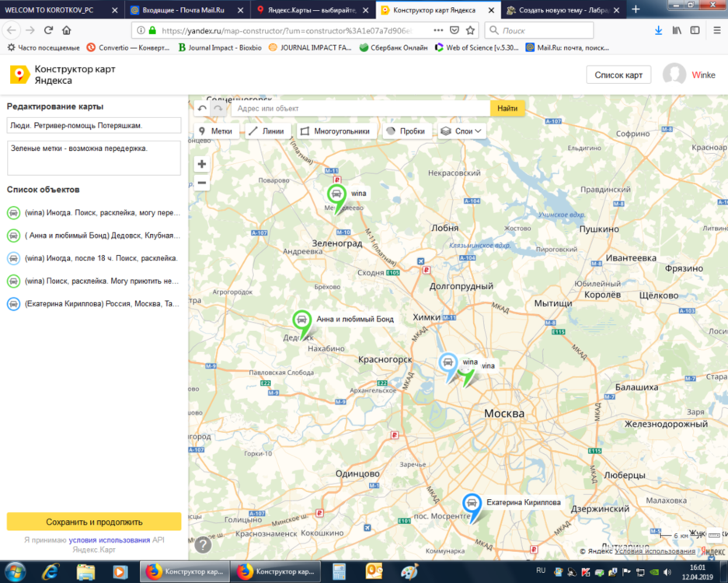Select the Метки placemark tool

coord(215,131)
